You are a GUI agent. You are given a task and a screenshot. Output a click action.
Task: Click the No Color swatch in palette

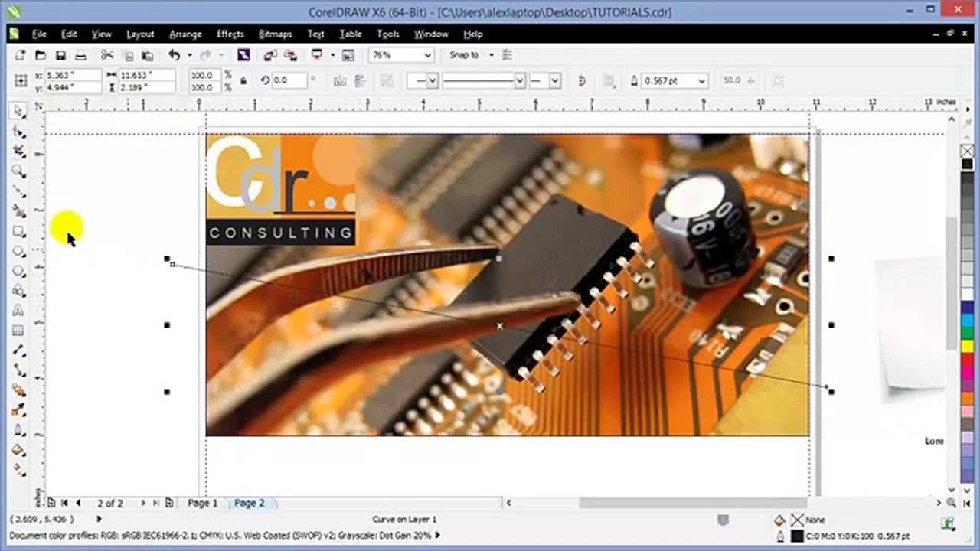coord(967,150)
